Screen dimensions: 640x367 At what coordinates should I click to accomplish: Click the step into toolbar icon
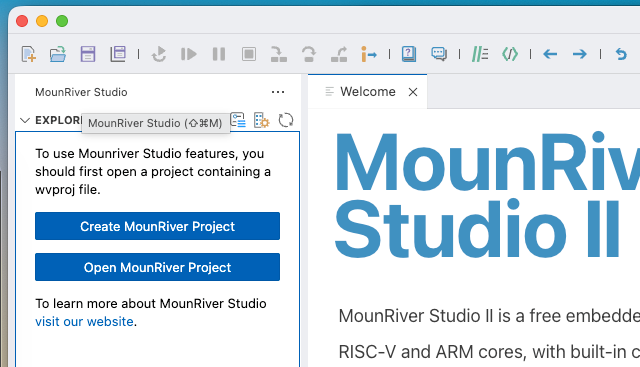(279, 54)
